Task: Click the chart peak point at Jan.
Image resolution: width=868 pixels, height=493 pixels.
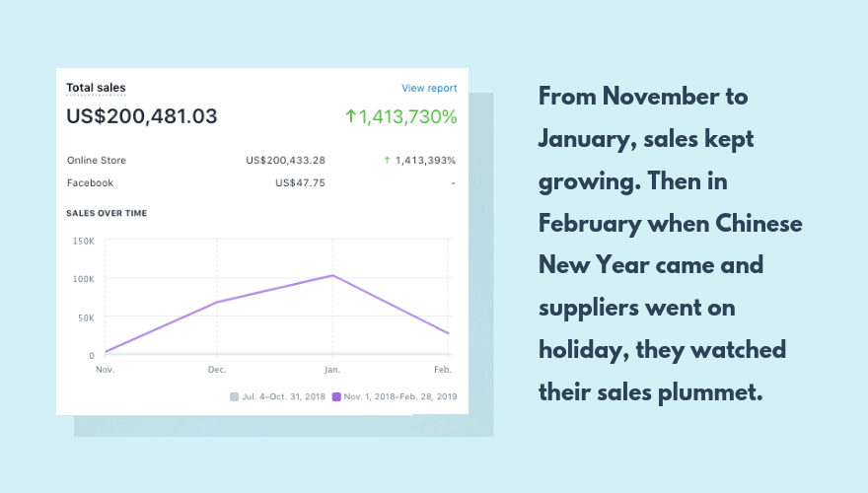Action: pos(333,276)
